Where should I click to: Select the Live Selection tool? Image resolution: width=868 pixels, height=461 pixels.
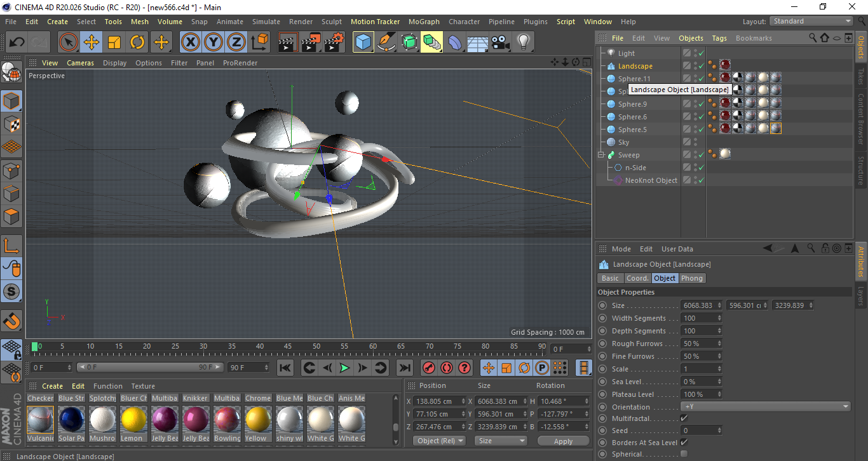coord(69,43)
